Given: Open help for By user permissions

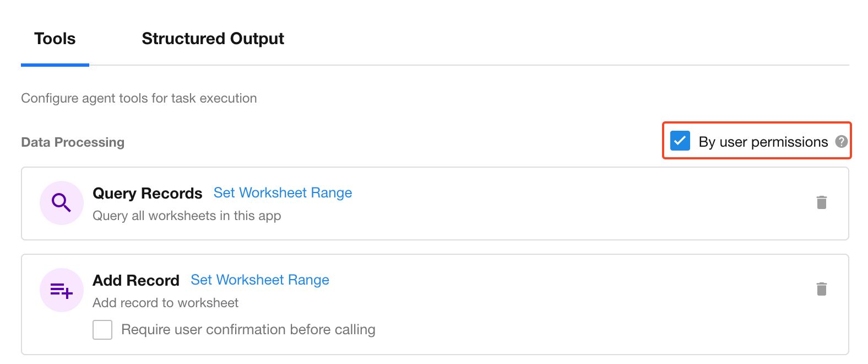Looking at the screenshot, I should (841, 142).
